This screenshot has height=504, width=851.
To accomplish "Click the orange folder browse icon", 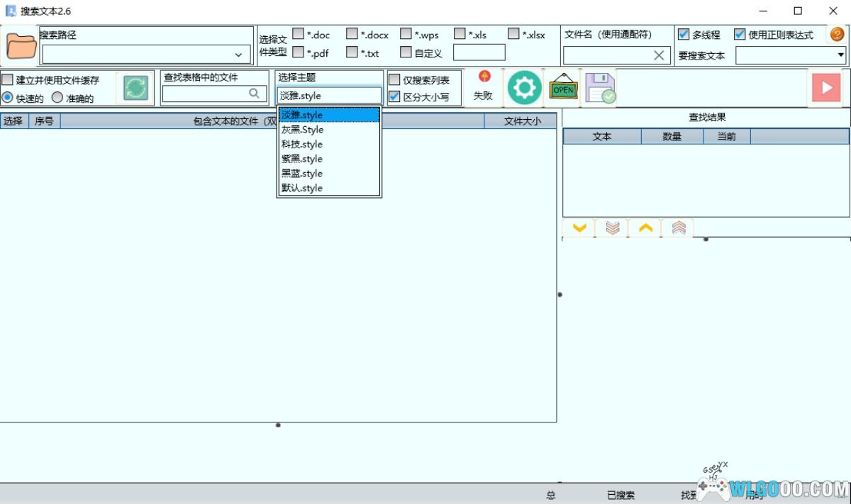I will [21, 46].
